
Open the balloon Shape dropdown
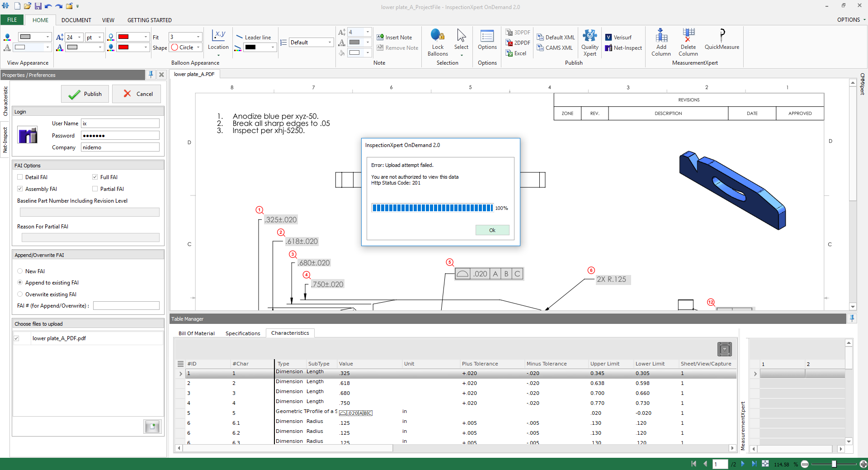click(185, 47)
